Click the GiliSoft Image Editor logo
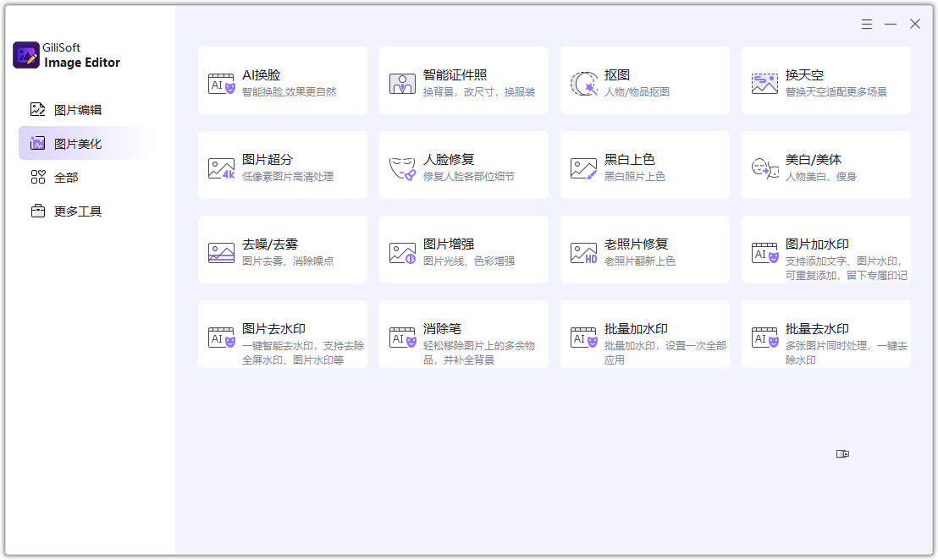 coord(27,56)
